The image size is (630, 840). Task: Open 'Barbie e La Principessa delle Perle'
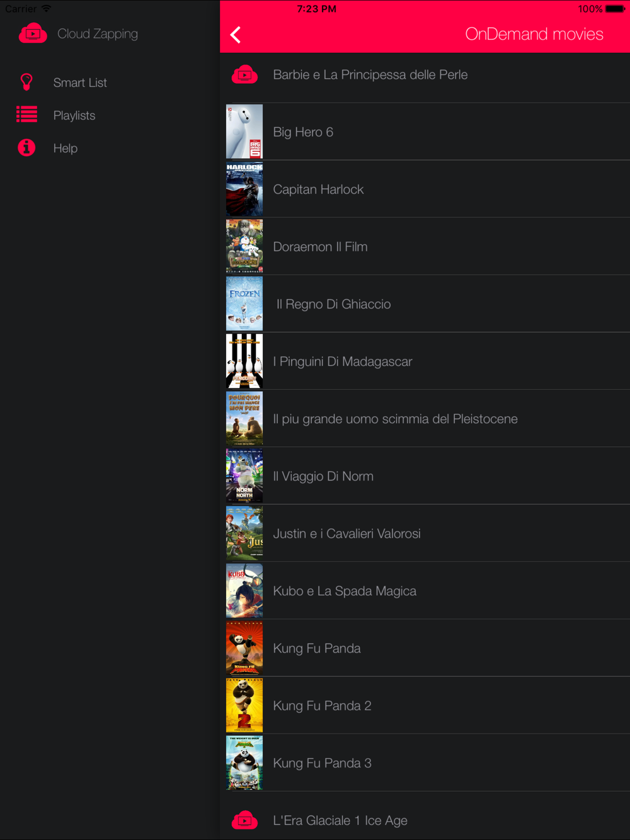[370, 75]
